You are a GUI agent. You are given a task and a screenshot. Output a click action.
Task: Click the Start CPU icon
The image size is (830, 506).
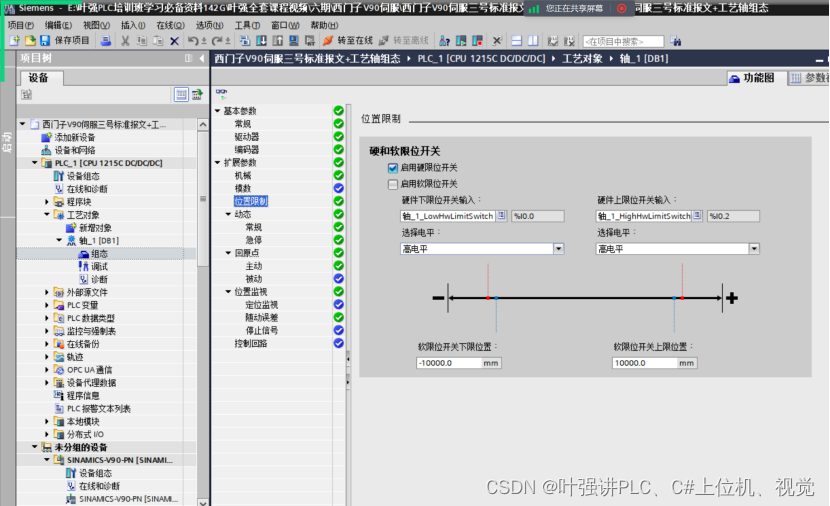[461, 41]
